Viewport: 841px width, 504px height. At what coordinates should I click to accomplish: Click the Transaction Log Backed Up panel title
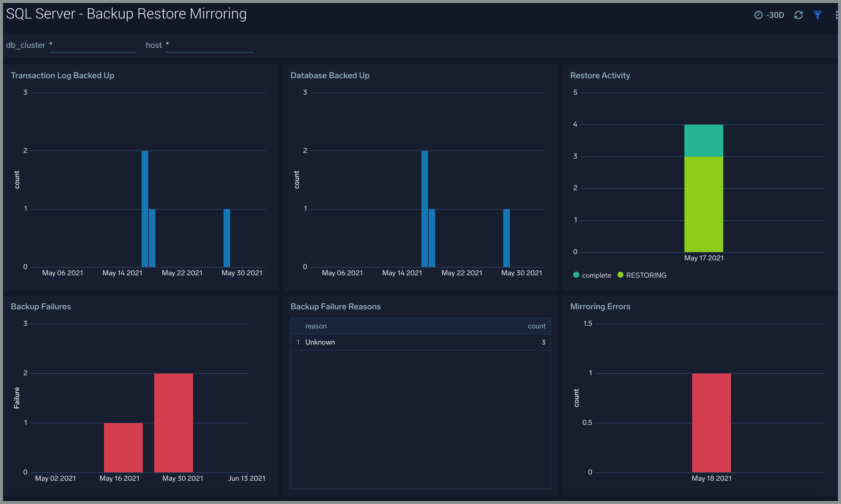pos(62,76)
